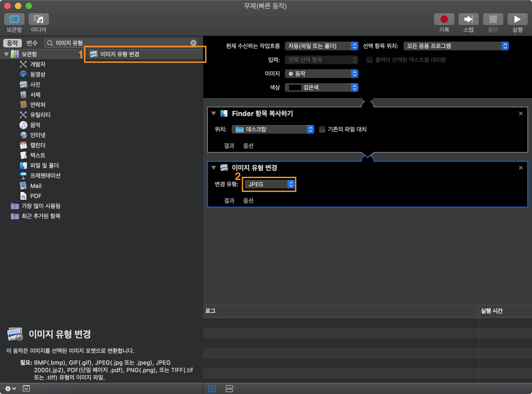Open the gear action menu at bottom-left
The height and width of the screenshot is (394, 532).
(10, 389)
